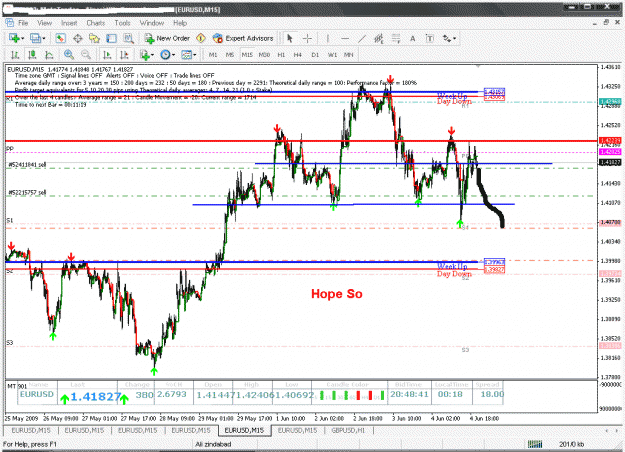Open the Help menu

tap(180, 23)
